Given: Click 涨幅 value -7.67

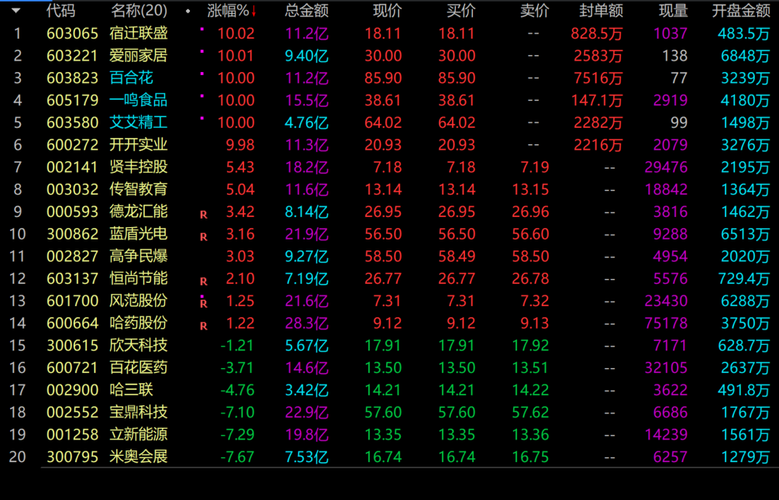Looking at the screenshot, I should (237, 457).
